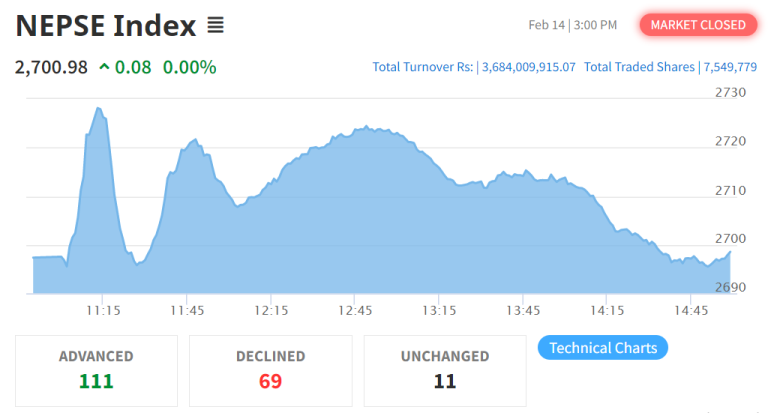Click the 12:45 time axis label

(x=355, y=311)
